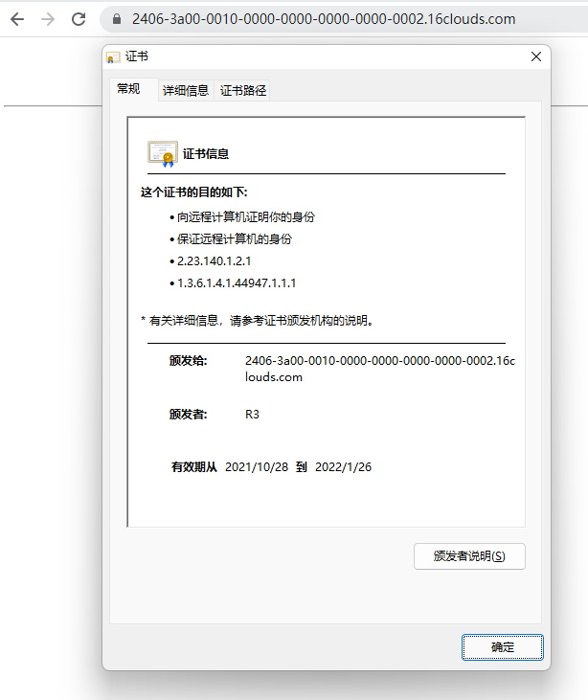Click the expiry date 2022/1/26
This screenshot has height=700, width=588.
[x=344, y=467]
